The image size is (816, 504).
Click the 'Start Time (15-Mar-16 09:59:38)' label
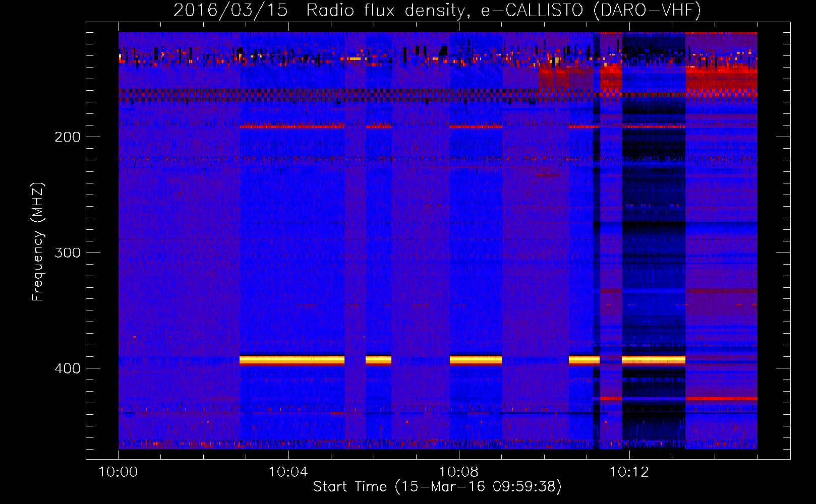pyautogui.click(x=437, y=486)
